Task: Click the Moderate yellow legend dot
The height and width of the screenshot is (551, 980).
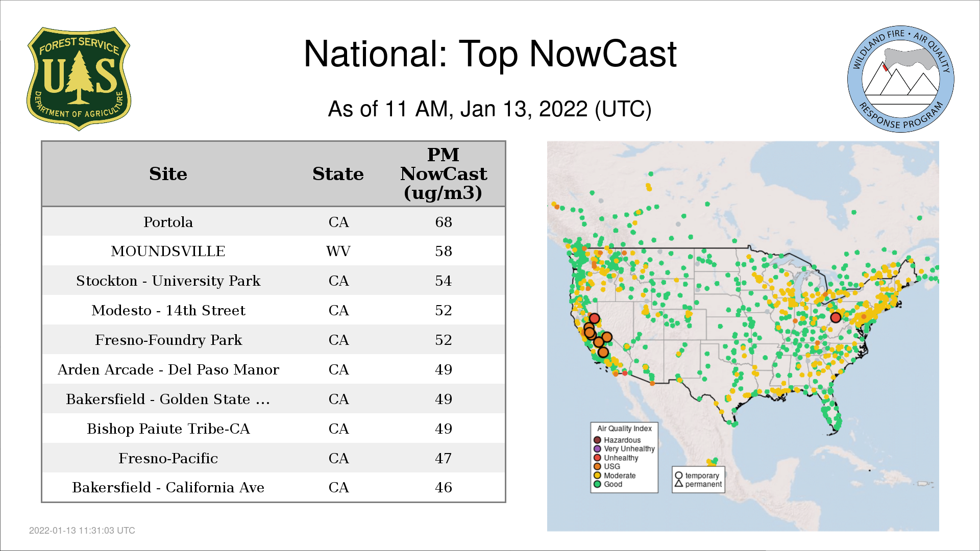Action: point(597,475)
